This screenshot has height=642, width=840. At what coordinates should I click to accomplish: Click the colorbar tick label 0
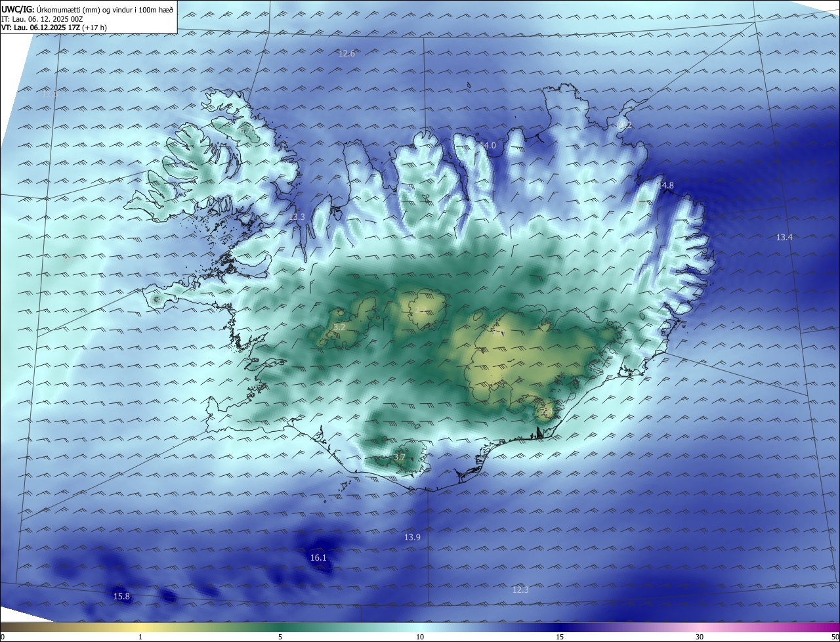point(3,637)
